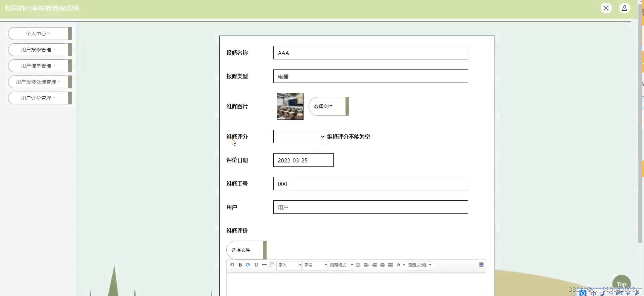Expand the 用户催单管理 menu
This screenshot has width=644, height=296.
point(40,66)
